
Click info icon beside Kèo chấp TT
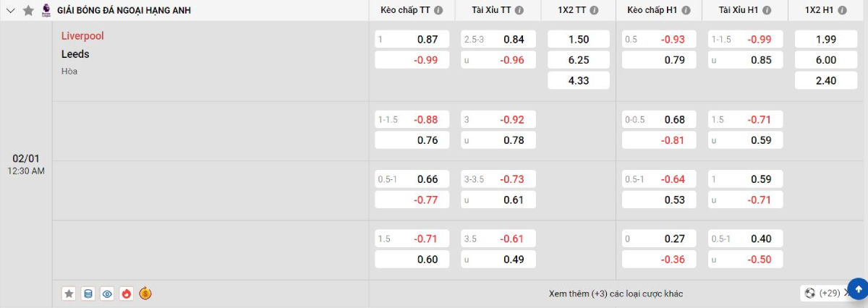438,10
